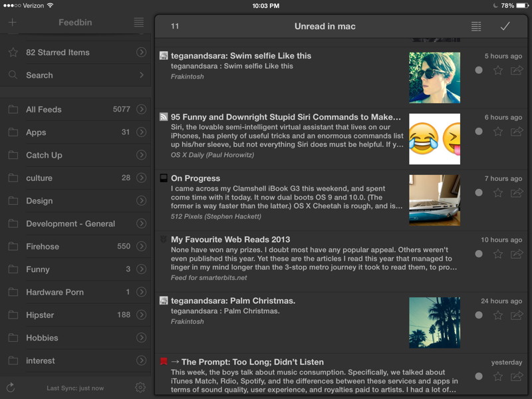
Task: Tap the battery indicator in status bar
Action: click(523, 5)
